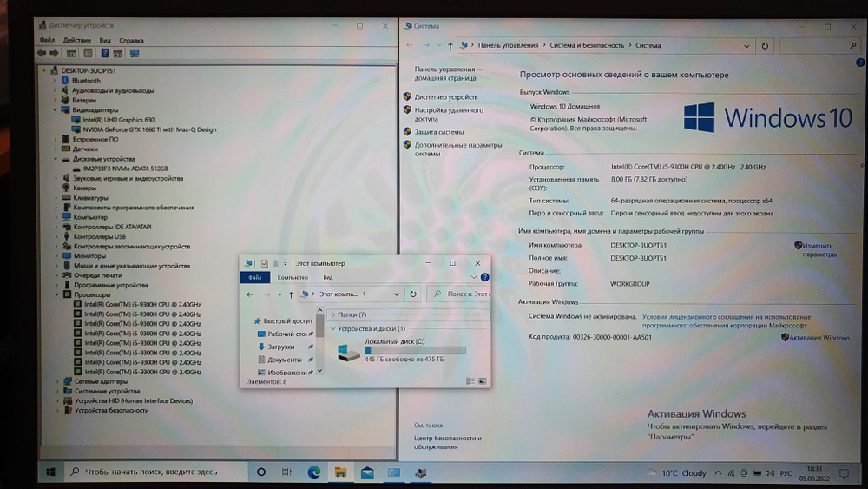Open address bar history dropdown in System window

click(x=746, y=46)
